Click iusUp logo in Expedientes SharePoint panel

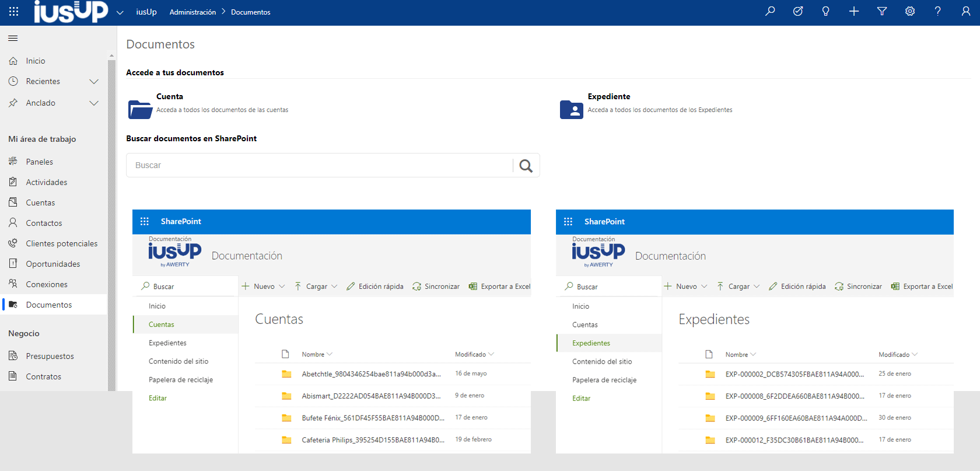(x=598, y=254)
